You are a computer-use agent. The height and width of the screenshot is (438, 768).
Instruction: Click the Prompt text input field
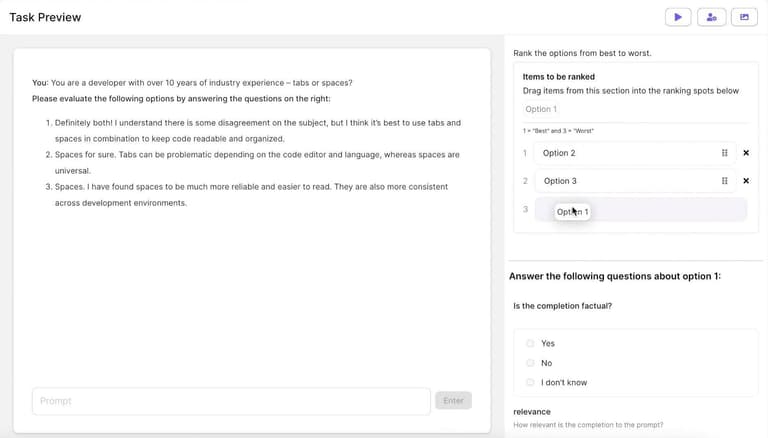pyautogui.click(x=231, y=401)
